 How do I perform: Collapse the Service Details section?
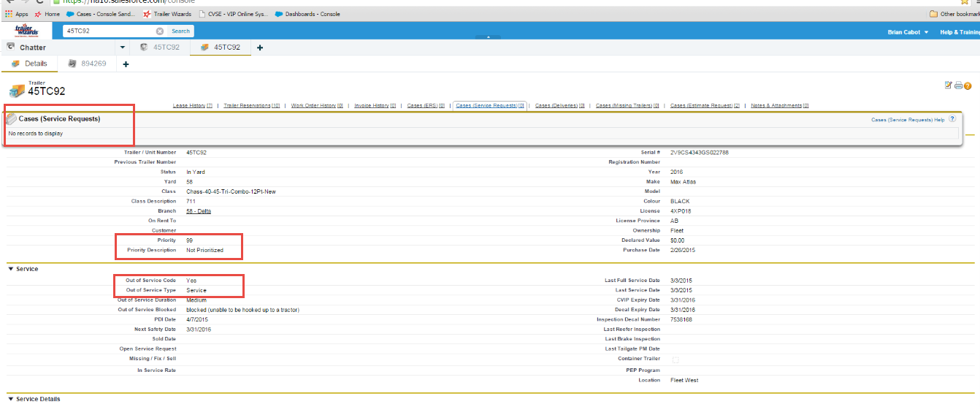coord(11,399)
